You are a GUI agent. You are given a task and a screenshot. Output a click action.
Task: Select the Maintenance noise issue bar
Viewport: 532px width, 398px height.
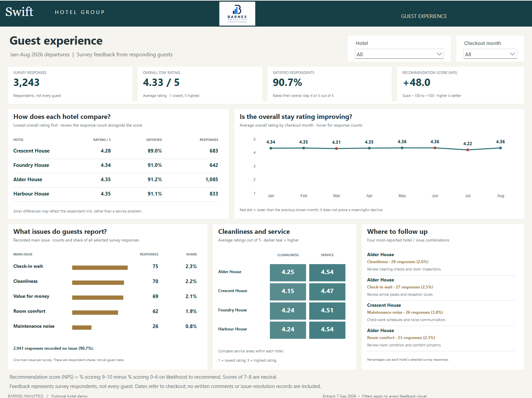pyautogui.click(x=82, y=327)
